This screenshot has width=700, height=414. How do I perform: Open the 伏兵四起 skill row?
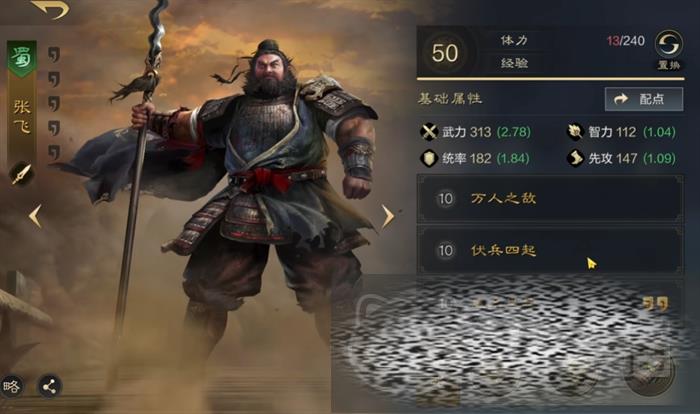pyautogui.click(x=550, y=250)
